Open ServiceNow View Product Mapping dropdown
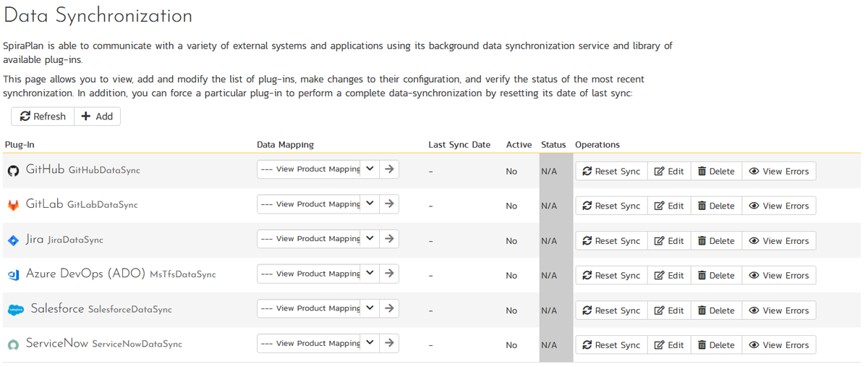 pos(318,342)
